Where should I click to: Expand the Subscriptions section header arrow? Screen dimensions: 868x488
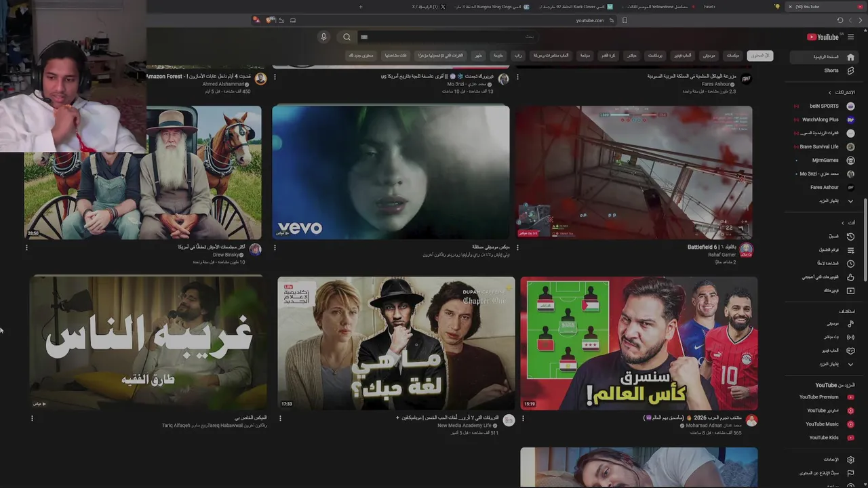pyautogui.click(x=829, y=92)
